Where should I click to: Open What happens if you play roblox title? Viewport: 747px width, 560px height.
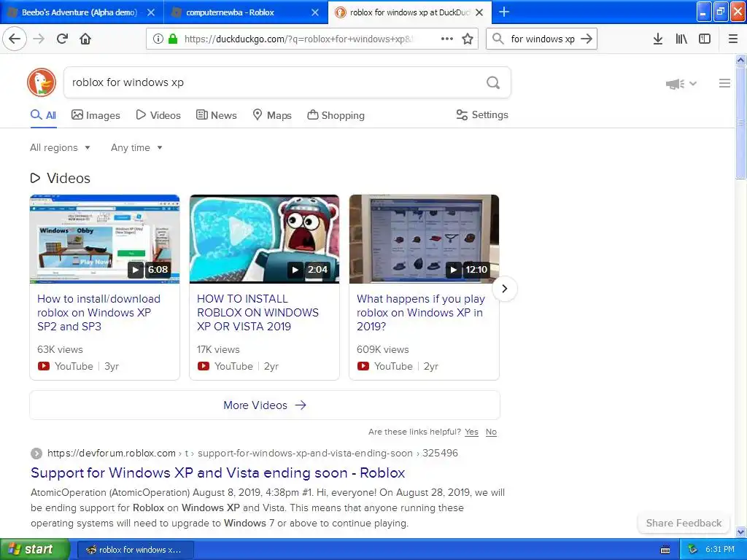click(421, 312)
